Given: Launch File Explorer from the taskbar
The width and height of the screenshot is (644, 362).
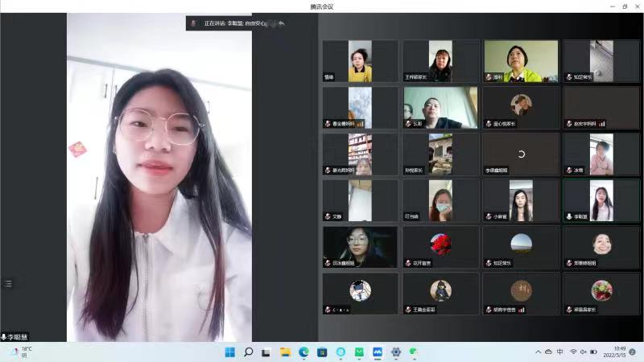Looking at the screenshot, I should click(285, 352).
